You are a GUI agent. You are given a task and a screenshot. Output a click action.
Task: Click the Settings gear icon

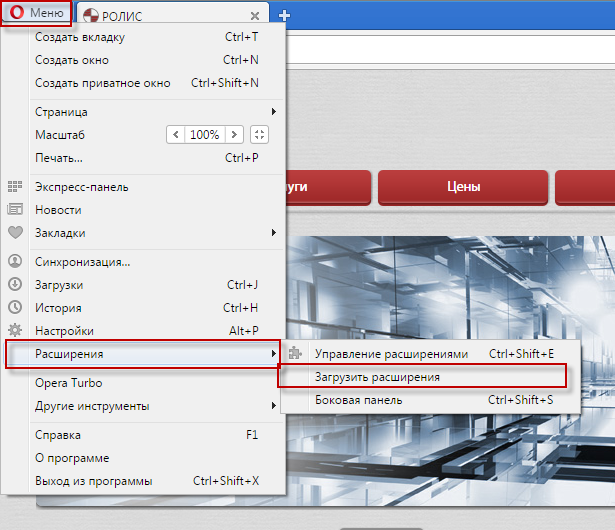(x=15, y=330)
